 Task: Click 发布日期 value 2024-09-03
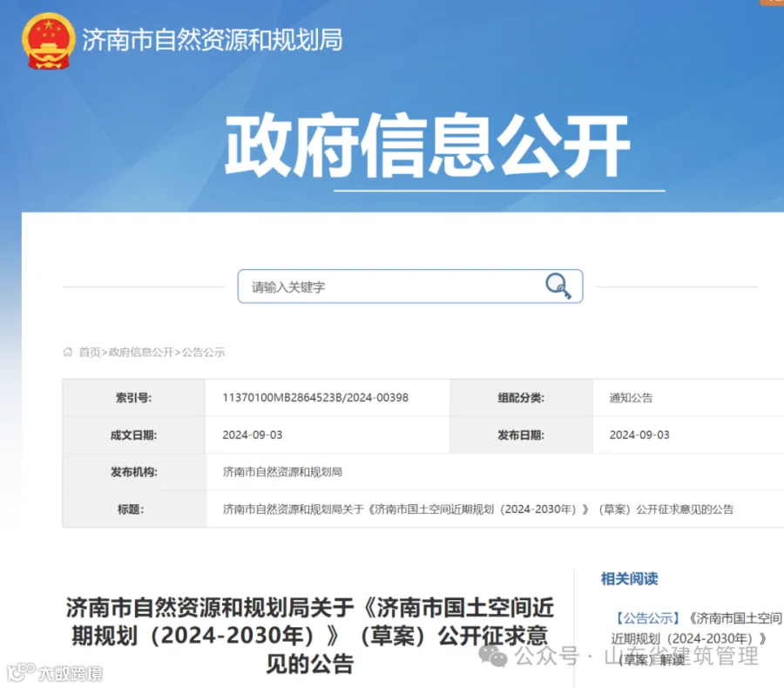pyautogui.click(x=639, y=435)
